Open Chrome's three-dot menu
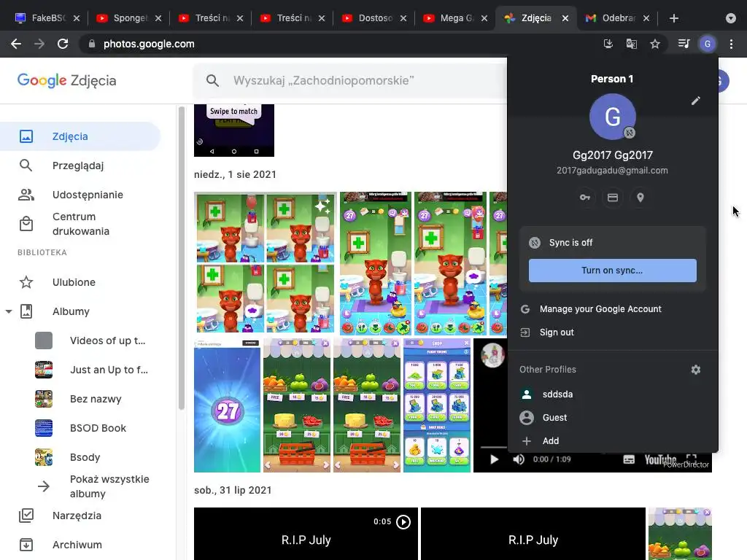 731,44
